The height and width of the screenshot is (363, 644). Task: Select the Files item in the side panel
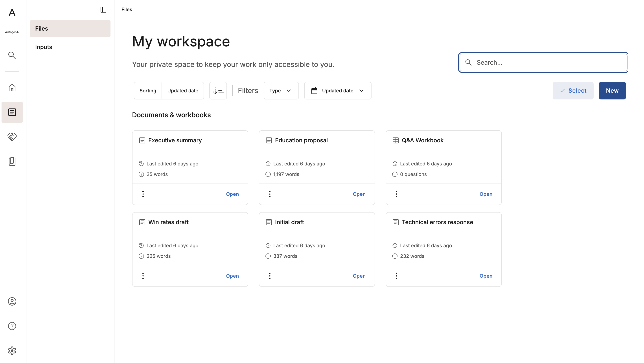click(70, 28)
